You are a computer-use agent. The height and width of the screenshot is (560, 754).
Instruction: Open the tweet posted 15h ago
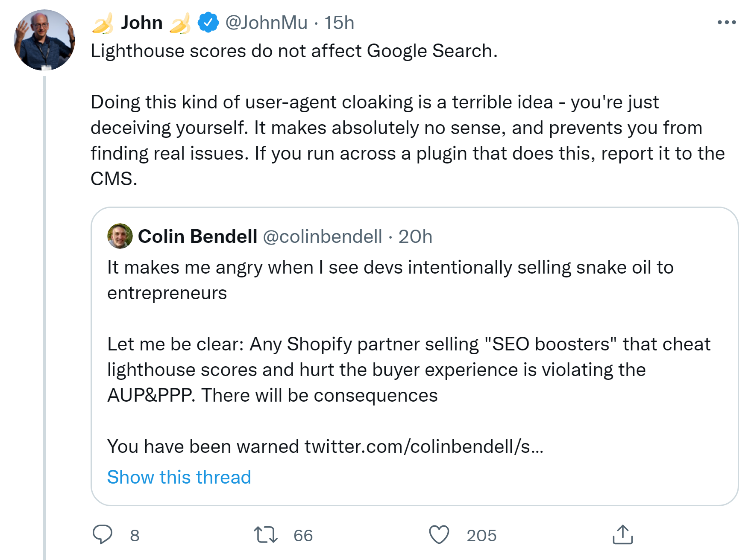(x=340, y=23)
